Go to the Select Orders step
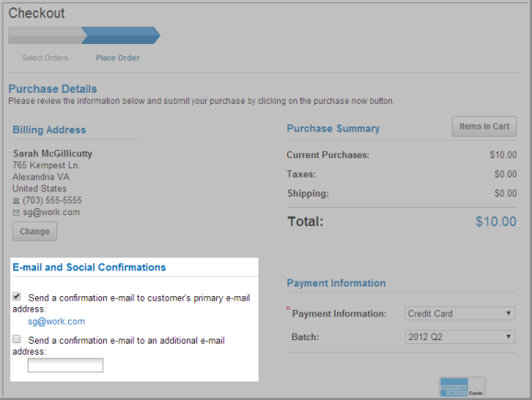Screen dimensions: 532x400 coord(45,58)
